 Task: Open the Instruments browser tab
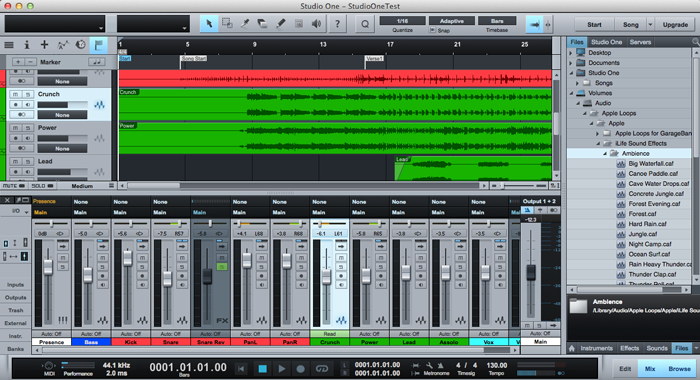tap(596, 348)
